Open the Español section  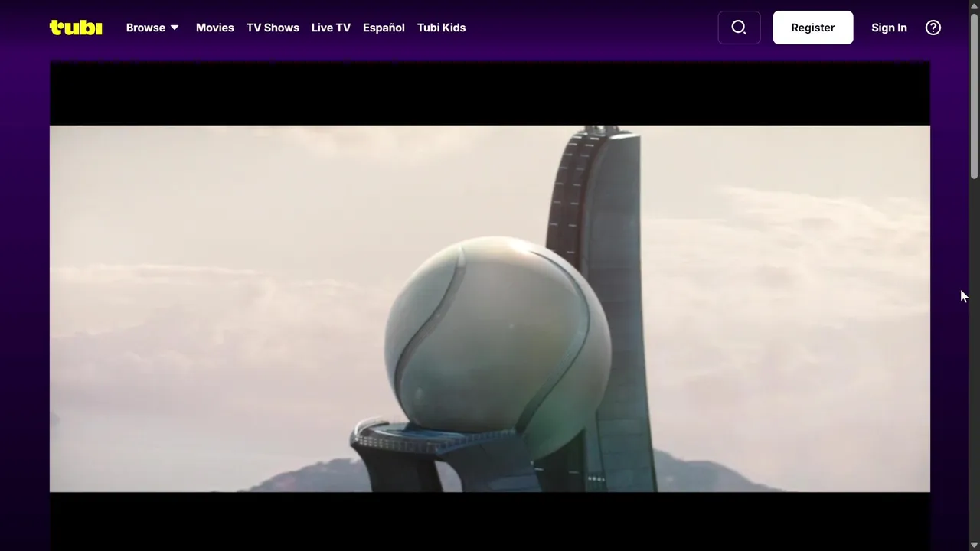(384, 28)
